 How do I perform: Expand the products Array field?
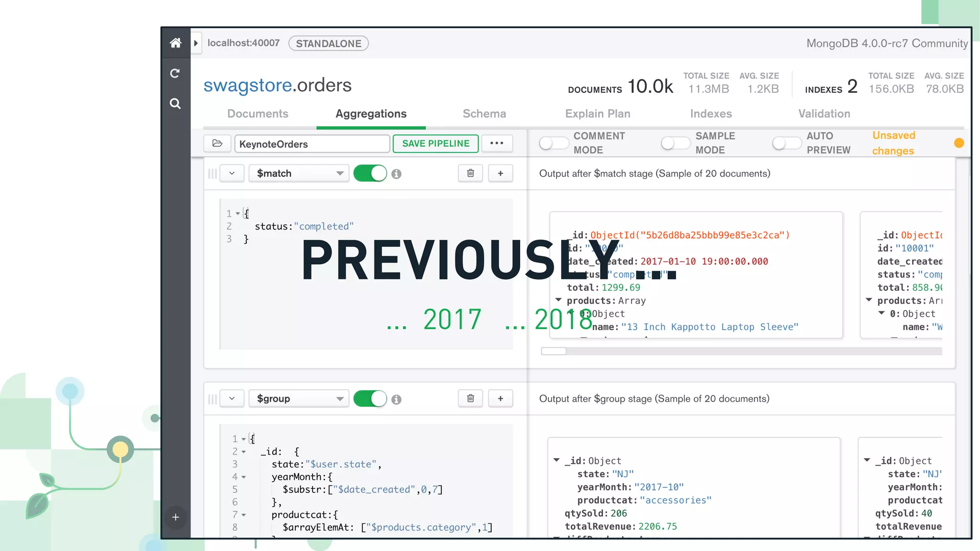tap(558, 300)
